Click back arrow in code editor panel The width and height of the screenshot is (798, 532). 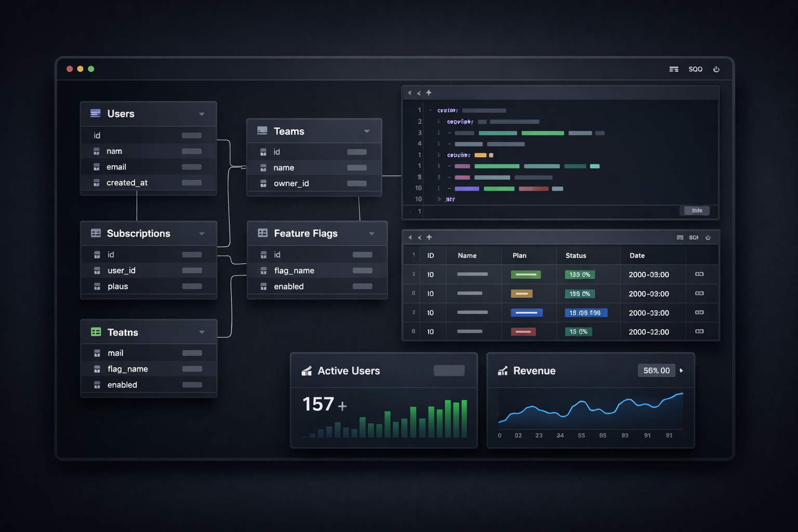point(409,93)
